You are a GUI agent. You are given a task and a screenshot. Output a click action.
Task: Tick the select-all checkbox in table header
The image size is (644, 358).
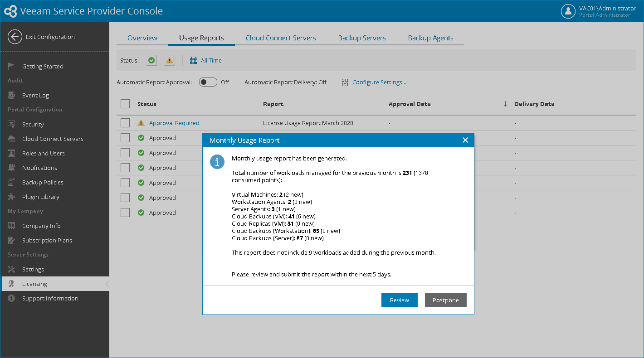coord(125,104)
